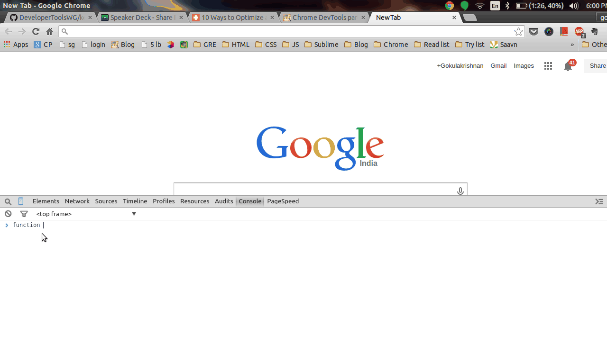Image resolution: width=607 pixels, height=364 pixels.
Task: Show the DevTools drawer icon at right
Action: tap(599, 201)
